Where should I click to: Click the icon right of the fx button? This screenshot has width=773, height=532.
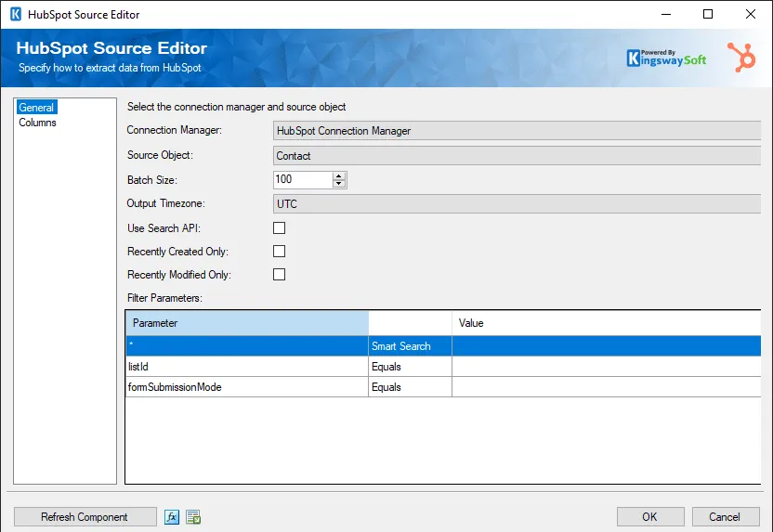tap(193, 517)
